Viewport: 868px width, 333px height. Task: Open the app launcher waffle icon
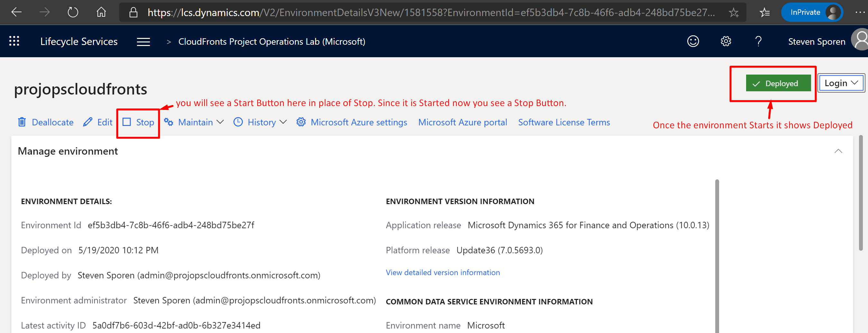pyautogui.click(x=14, y=41)
